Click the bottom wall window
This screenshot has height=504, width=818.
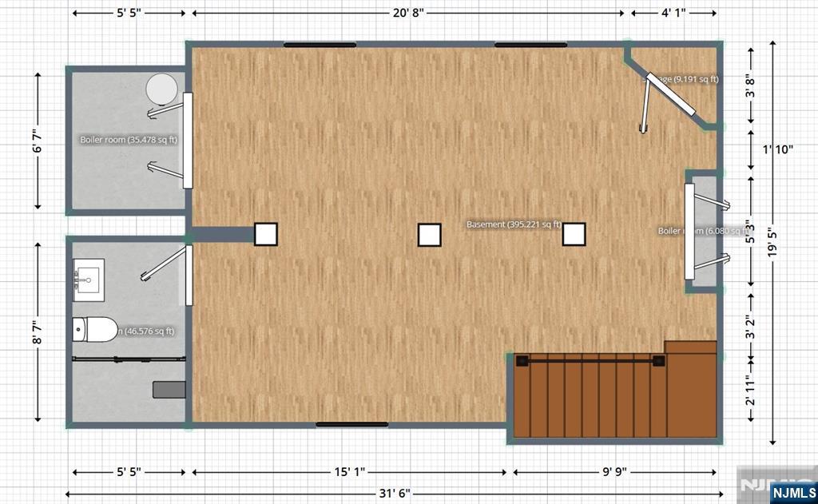click(352, 425)
